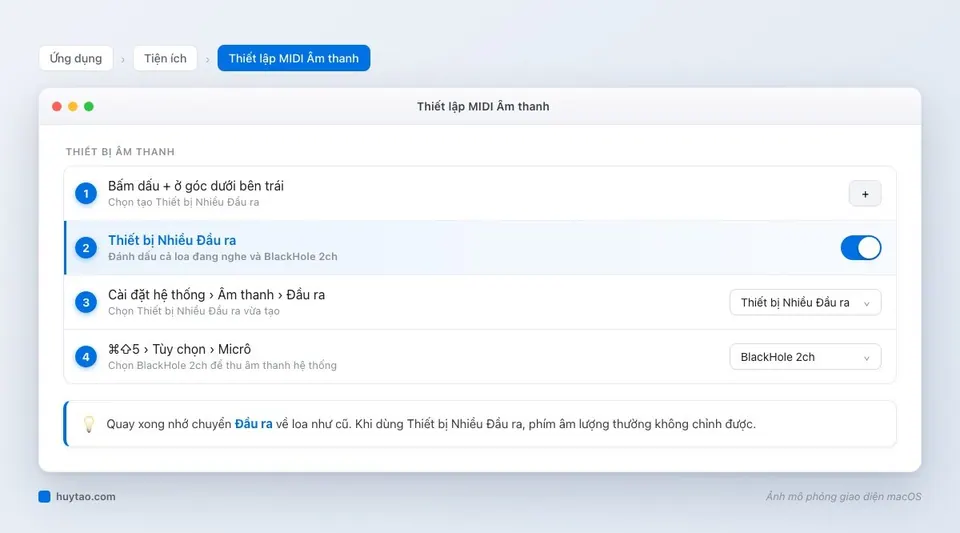Minimize window with the yellow button

[x=73, y=106]
